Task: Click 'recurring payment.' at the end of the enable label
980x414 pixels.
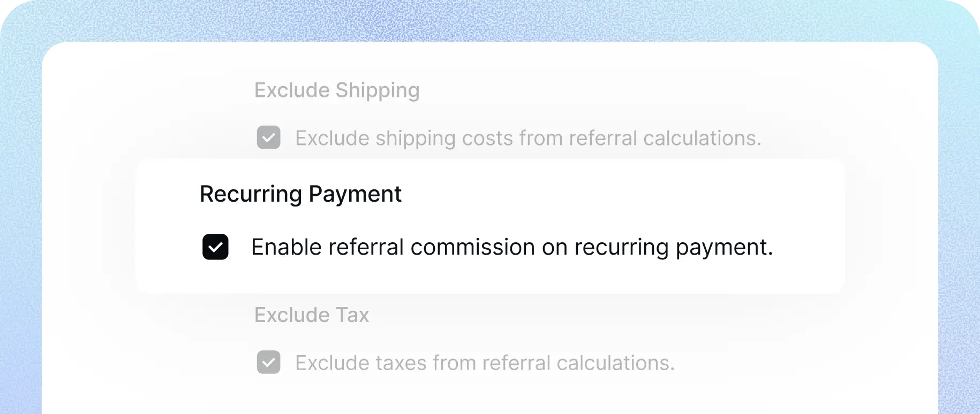Action: click(x=673, y=247)
